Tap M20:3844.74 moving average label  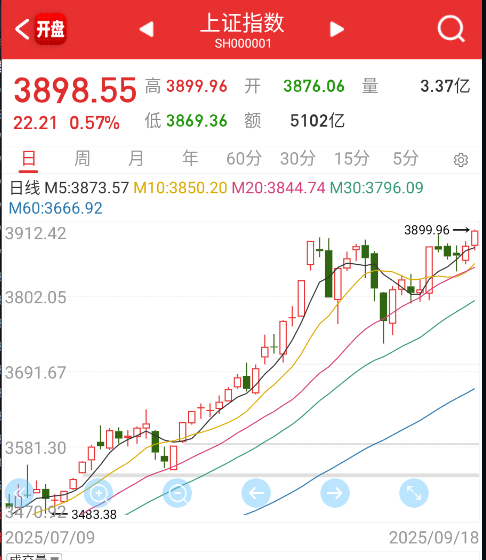(279, 188)
